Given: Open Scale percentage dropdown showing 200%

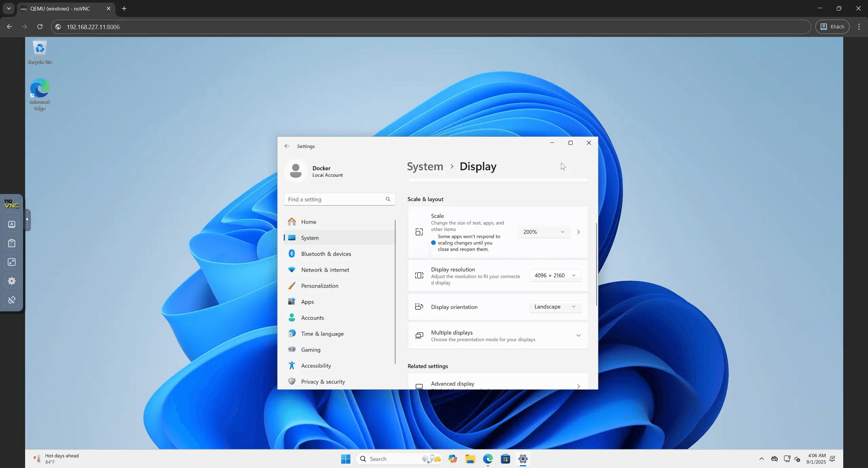Looking at the screenshot, I should (544, 232).
